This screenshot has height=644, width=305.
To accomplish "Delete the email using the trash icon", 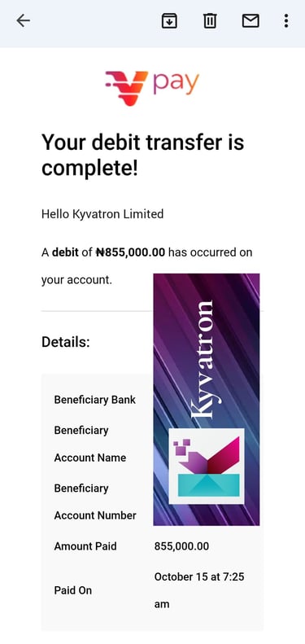I will click(x=210, y=20).
